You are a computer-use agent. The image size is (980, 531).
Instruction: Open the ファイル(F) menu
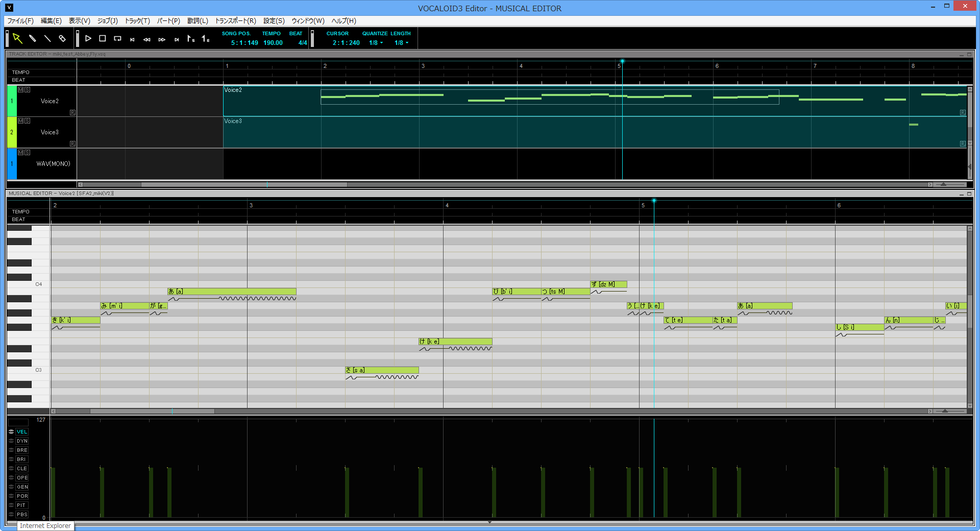pyautogui.click(x=20, y=21)
